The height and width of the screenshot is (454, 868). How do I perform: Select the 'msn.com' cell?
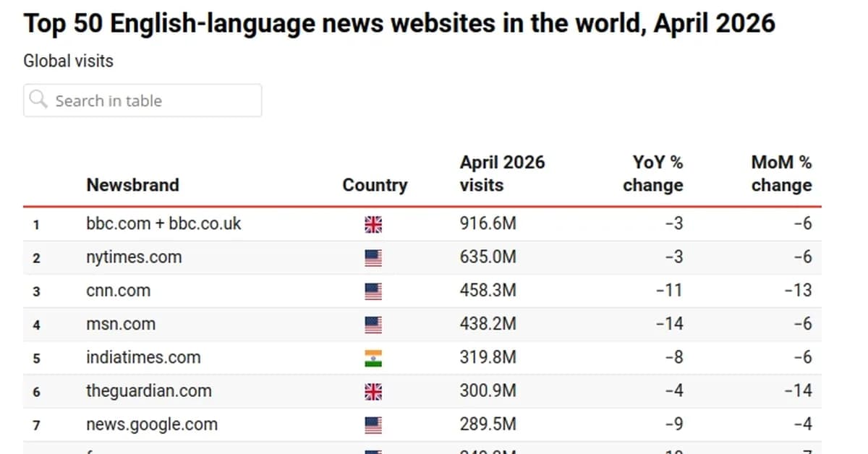point(121,324)
